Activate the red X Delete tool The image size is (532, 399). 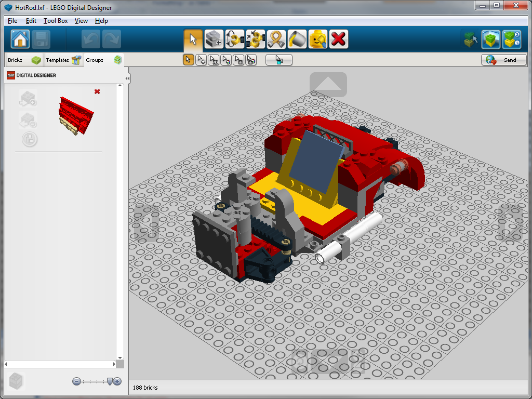click(338, 39)
